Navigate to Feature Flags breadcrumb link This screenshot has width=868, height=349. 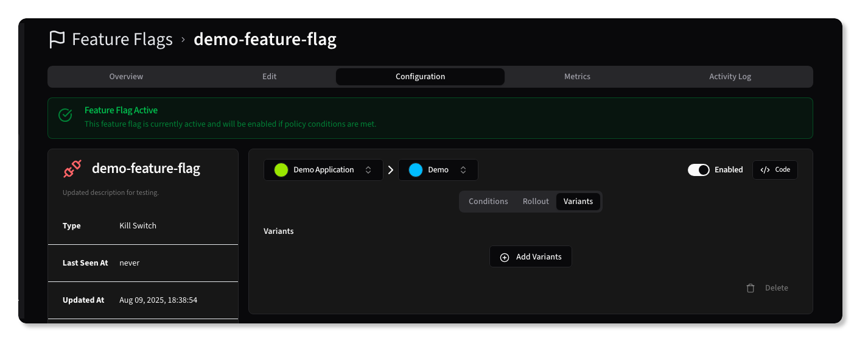(122, 40)
